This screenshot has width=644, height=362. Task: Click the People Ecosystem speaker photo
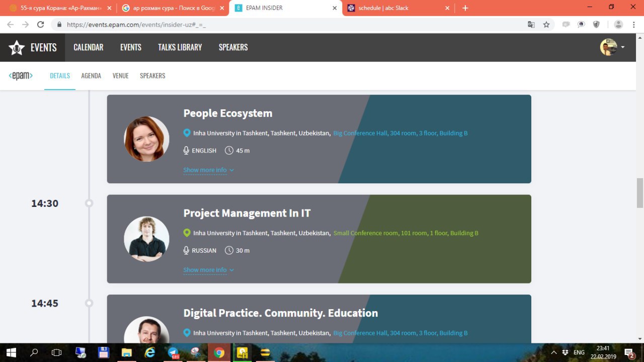(x=146, y=139)
